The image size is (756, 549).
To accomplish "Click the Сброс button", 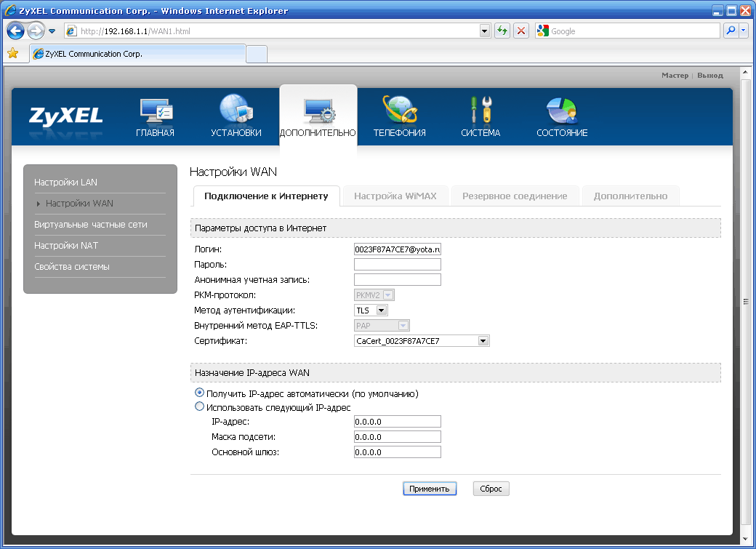I will 491,489.
